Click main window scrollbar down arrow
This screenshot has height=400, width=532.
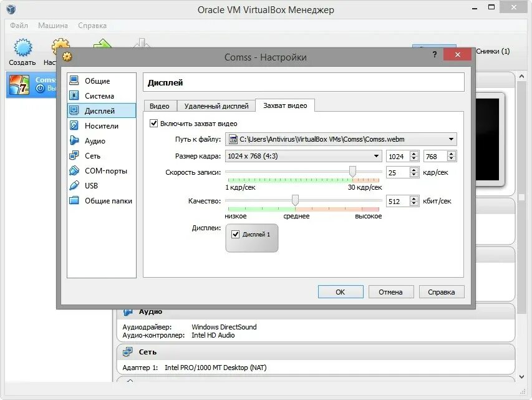click(x=521, y=376)
